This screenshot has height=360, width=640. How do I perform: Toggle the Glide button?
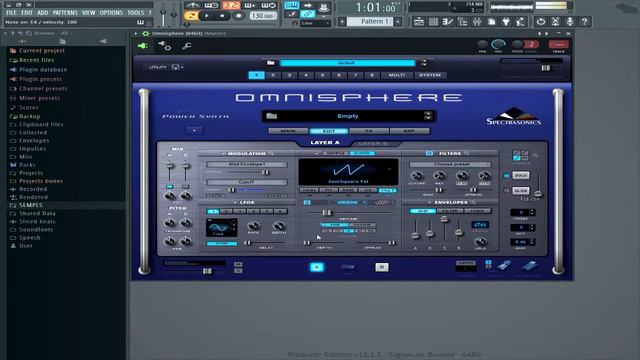click(520, 191)
